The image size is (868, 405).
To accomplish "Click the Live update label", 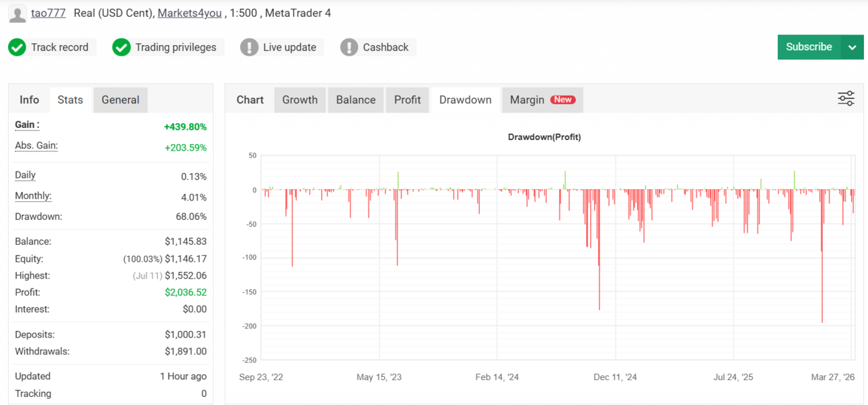I will [289, 47].
